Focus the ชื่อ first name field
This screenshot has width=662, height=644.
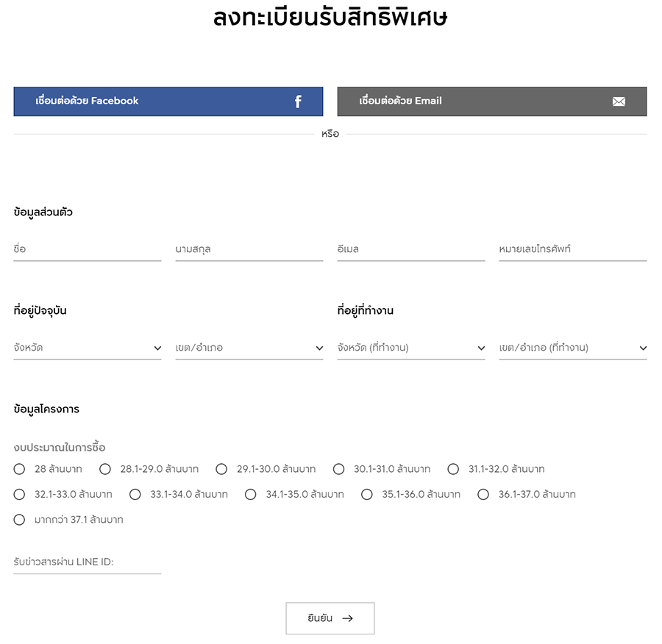87,249
